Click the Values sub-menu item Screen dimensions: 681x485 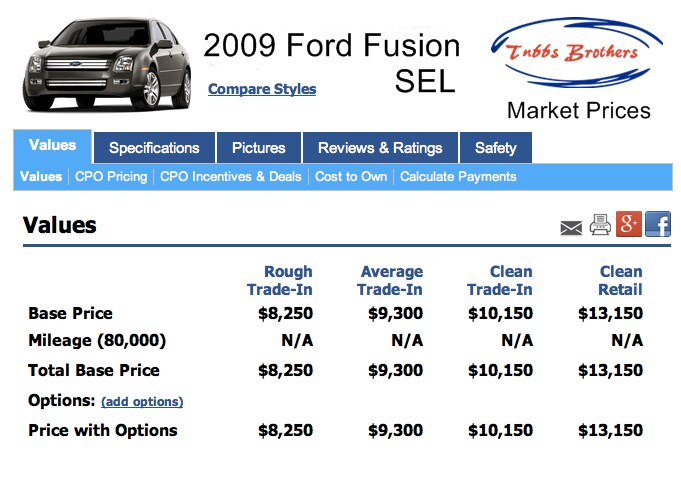tap(41, 177)
